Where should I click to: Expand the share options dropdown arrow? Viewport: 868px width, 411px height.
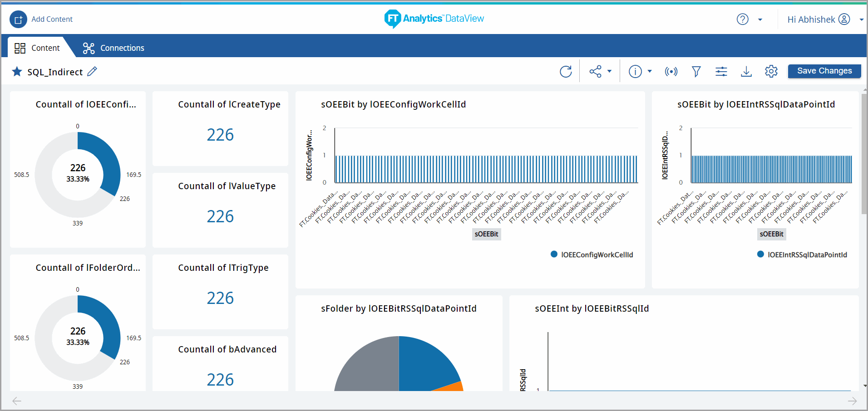pos(609,72)
